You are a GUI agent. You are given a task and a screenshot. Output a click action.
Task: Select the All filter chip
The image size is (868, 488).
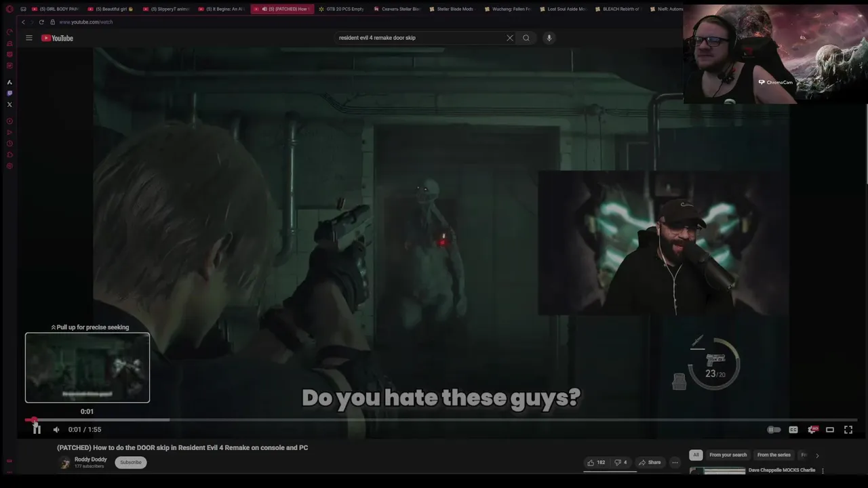tap(696, 455)
